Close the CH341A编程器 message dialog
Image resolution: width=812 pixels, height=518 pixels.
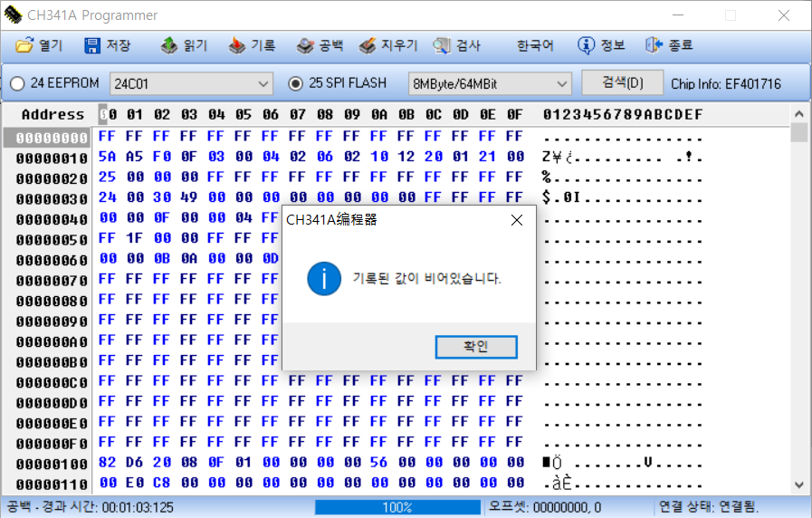(x=516, y=220)
